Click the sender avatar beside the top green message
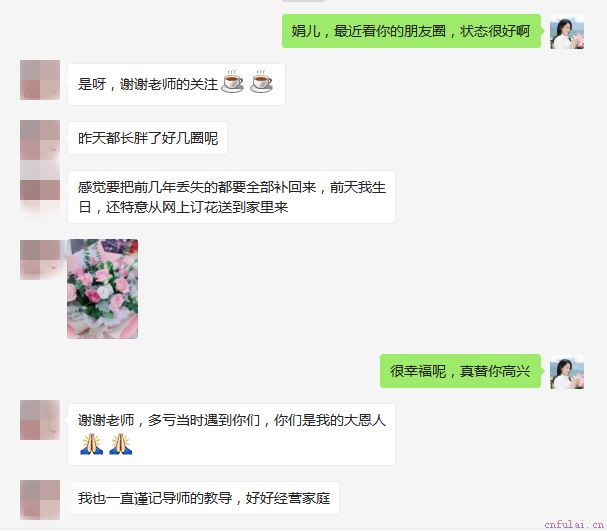The width and height of the screenshot is (607, 531). point(567,32)
